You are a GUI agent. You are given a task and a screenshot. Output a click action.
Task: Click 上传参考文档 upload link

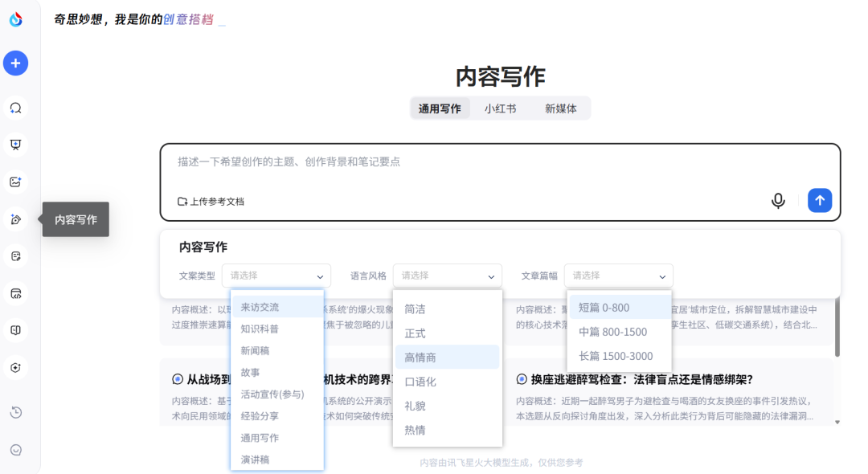[211, 202]
